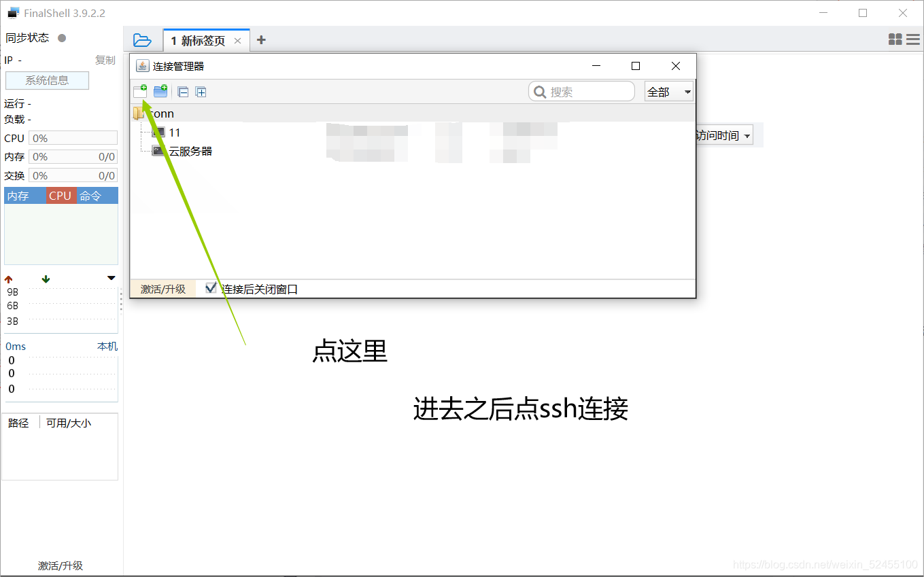Click the new folder icon in 连接管理器
Image resolution: width=924 pixels, height=577 pixels.
click(160, 91)
